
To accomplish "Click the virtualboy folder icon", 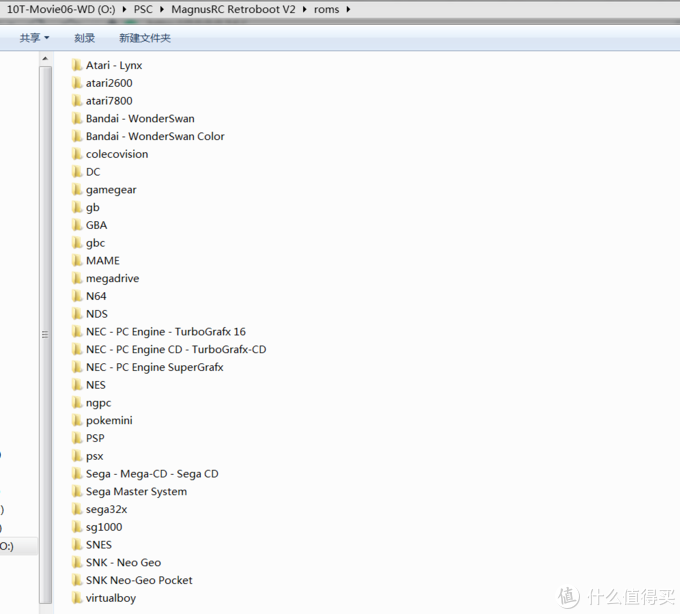I will [77, 598].
